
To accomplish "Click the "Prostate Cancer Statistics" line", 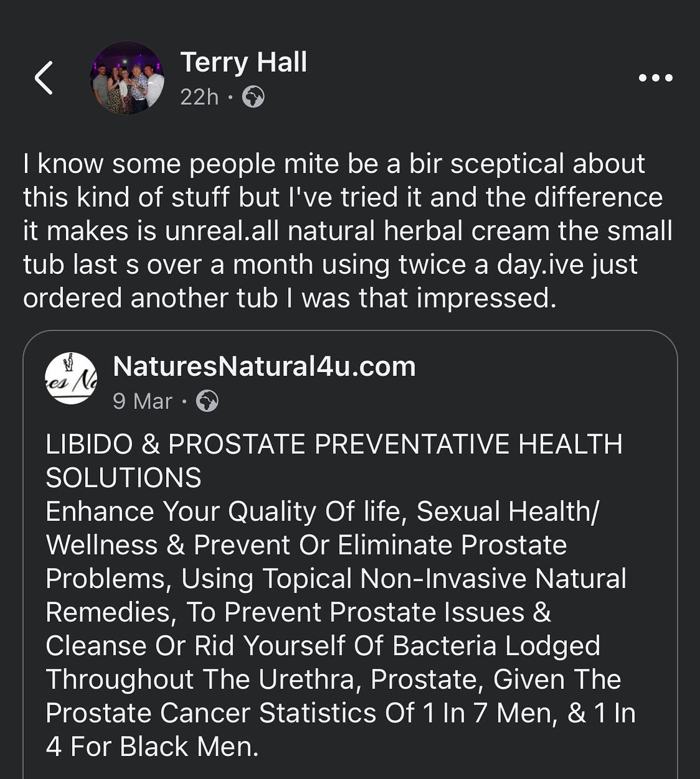I will coord(340,713).
